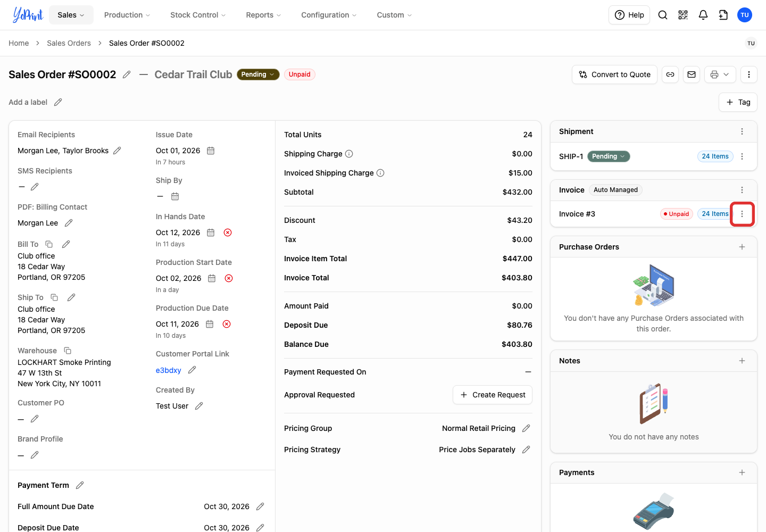The height and width of the screenshot is (532, 766).
Task: Clear the Production Start Date
Action: [229, 278]
